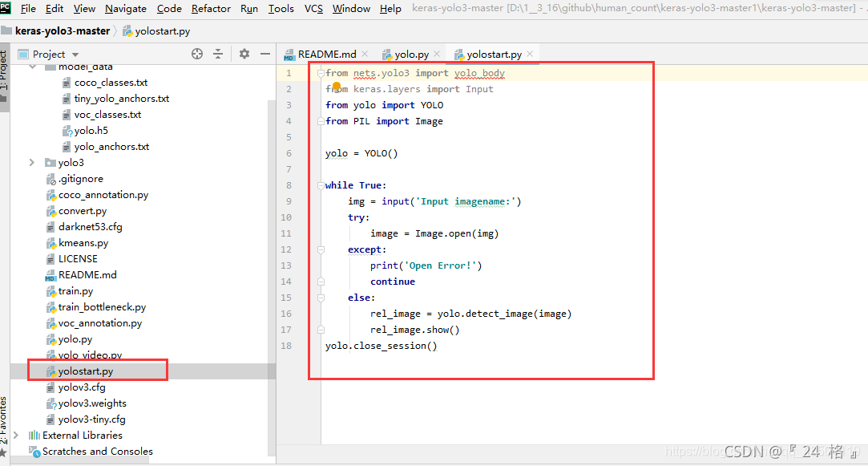Select convert.py file
The image size is (868, 466).
83,211
